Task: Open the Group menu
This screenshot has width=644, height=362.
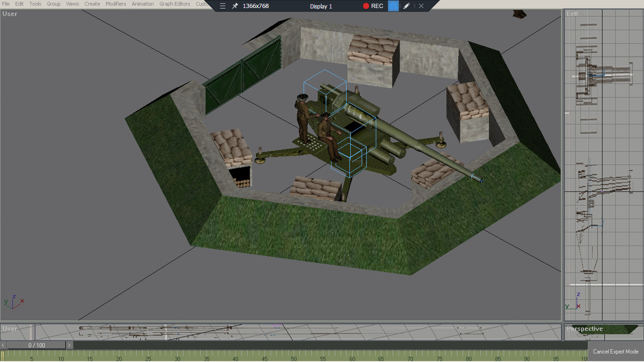Action: [53, 4]
